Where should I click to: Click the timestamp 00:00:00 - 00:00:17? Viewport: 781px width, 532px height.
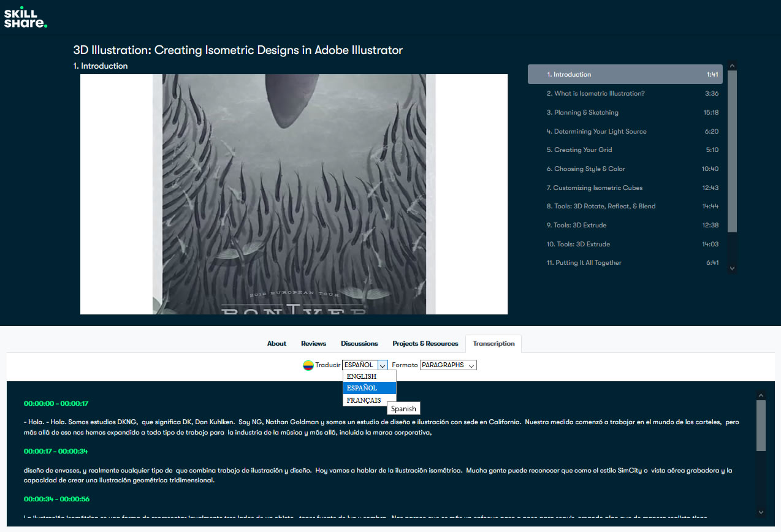56,403
